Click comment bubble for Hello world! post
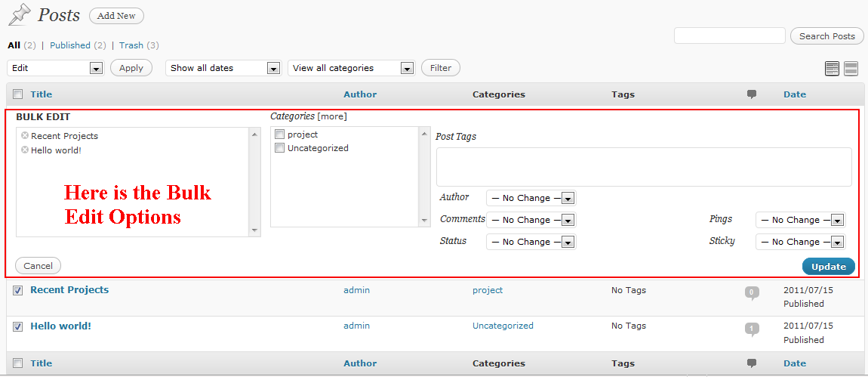The height and width of the screenshot is (377, 868). tap(752, 329)
